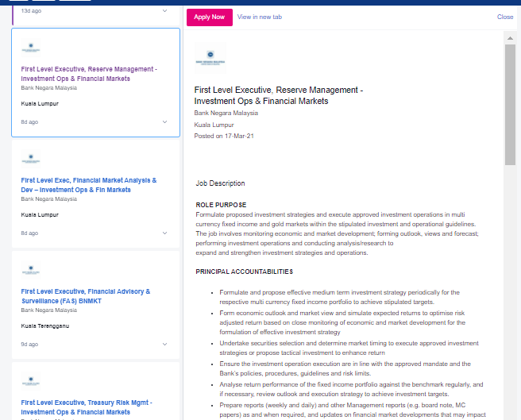The width and height of the screenshot is (521, 420).
Task: Click company logo on Reserve Management card
Action: tap(31, 48)
